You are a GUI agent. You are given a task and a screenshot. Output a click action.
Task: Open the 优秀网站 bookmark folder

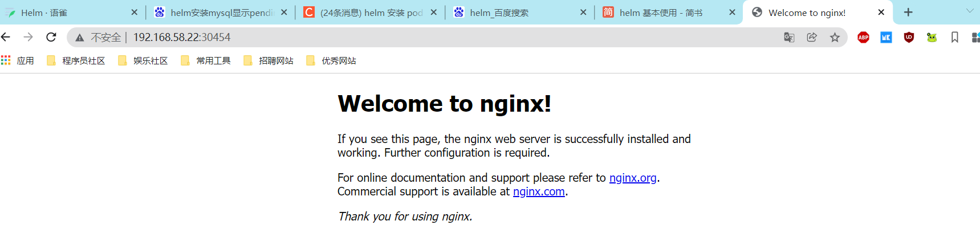tap(331, 60)
